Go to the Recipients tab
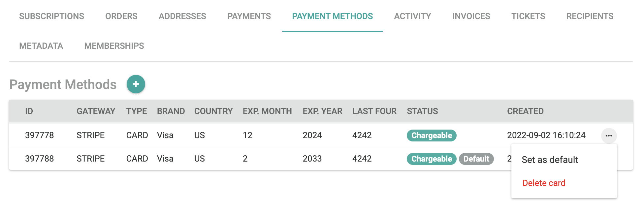 tap(590, 16)
